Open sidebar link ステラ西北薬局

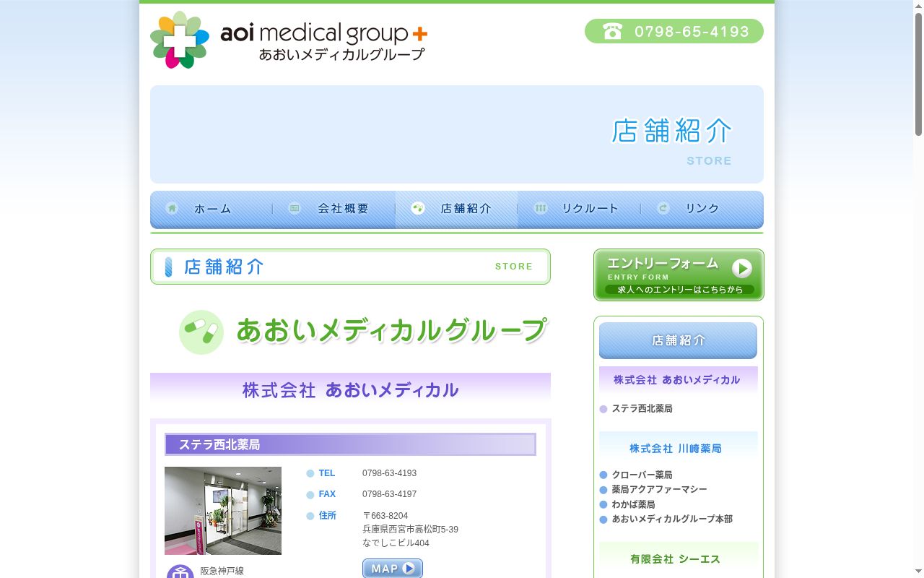point(642,409)
